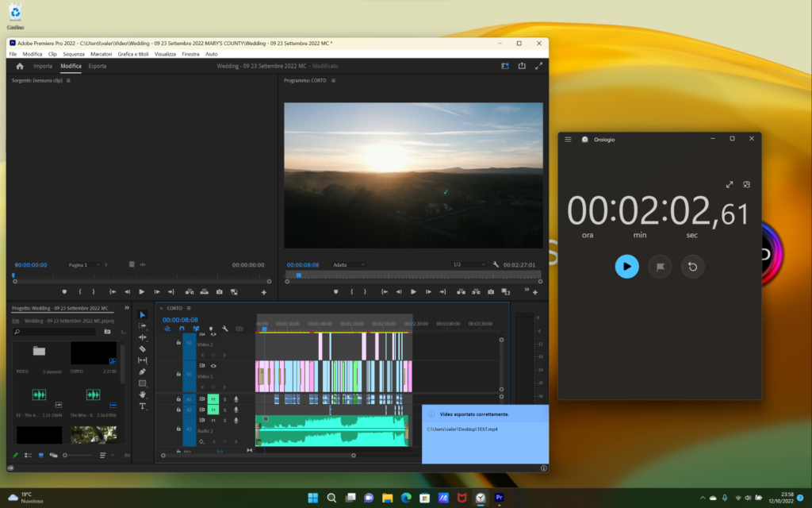Toggle Video 2 track output eye

(213, 334)
